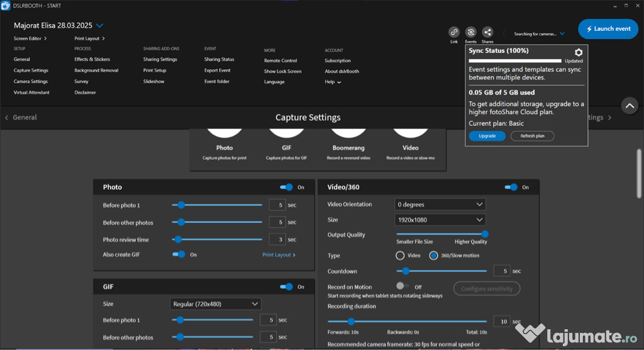
Task: Toggle the GIF section switch
Action: (x=286, y=286)
